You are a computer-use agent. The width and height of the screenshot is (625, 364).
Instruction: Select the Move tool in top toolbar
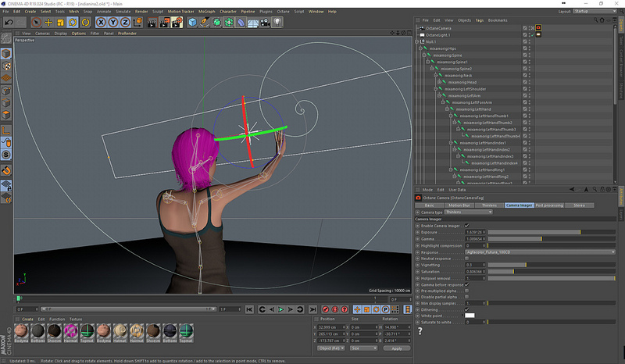click(x=48, y=23)
